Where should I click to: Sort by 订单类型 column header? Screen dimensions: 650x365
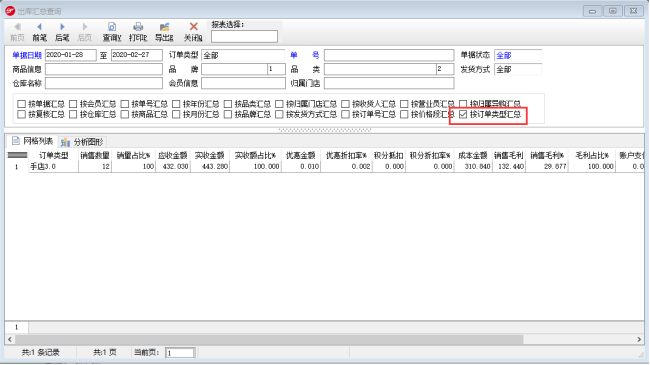click(x=53, y=156)
